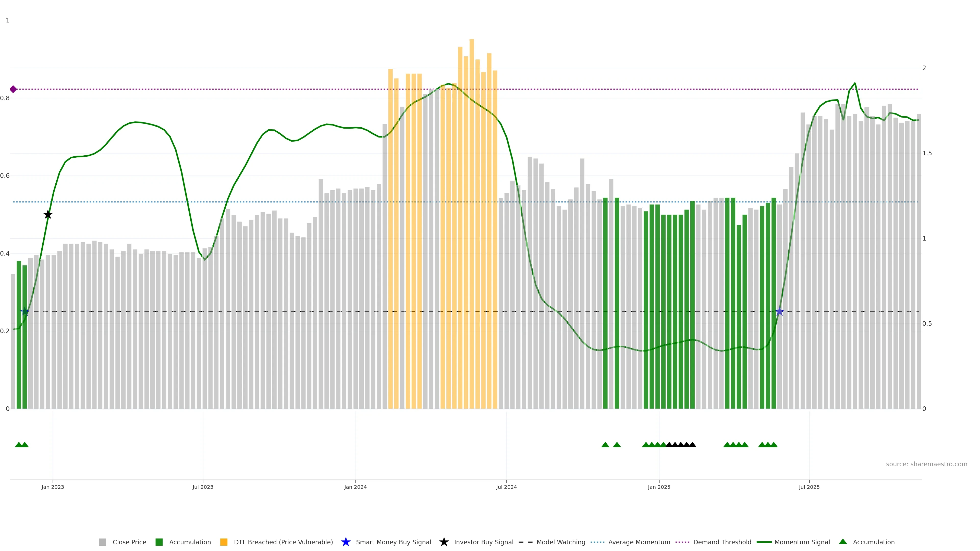This screenshot has width=980, height=551.
Task: Click the source sharemaestro.com text
Action: (926, 464)
